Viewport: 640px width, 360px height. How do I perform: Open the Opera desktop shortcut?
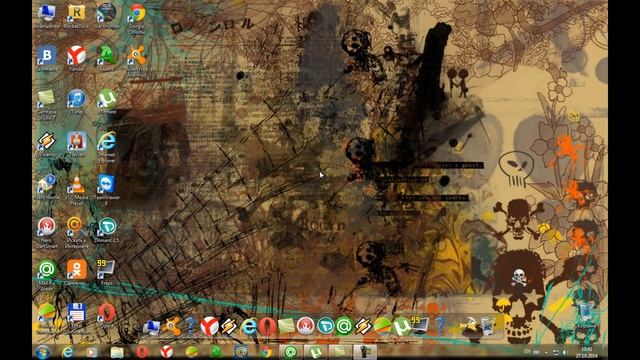(x=107, y=315)
